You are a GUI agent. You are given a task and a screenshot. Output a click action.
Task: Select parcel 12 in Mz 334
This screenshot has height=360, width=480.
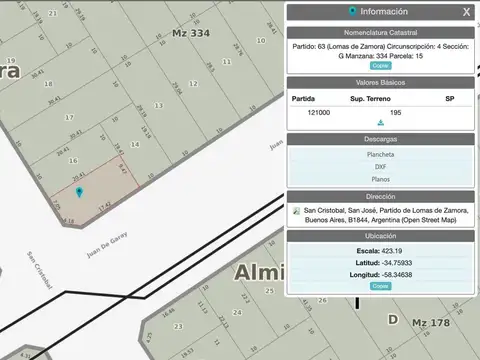(x=193, y=84)
